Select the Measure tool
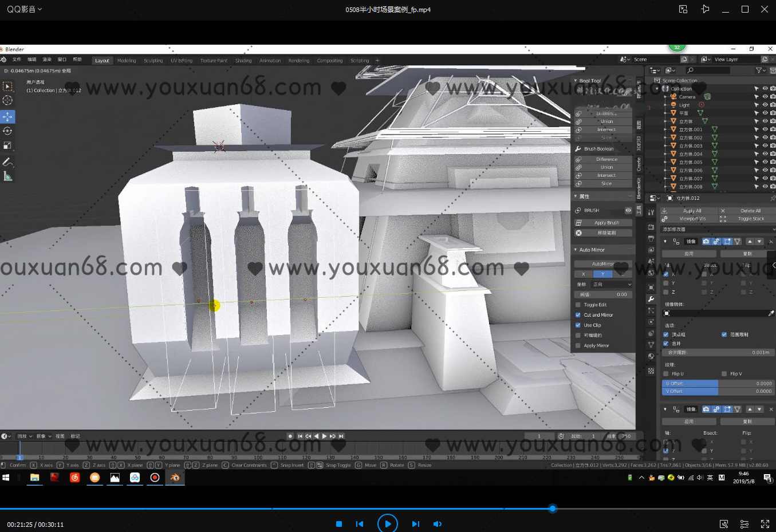This screenshot has width=776, height=532. 8,176
